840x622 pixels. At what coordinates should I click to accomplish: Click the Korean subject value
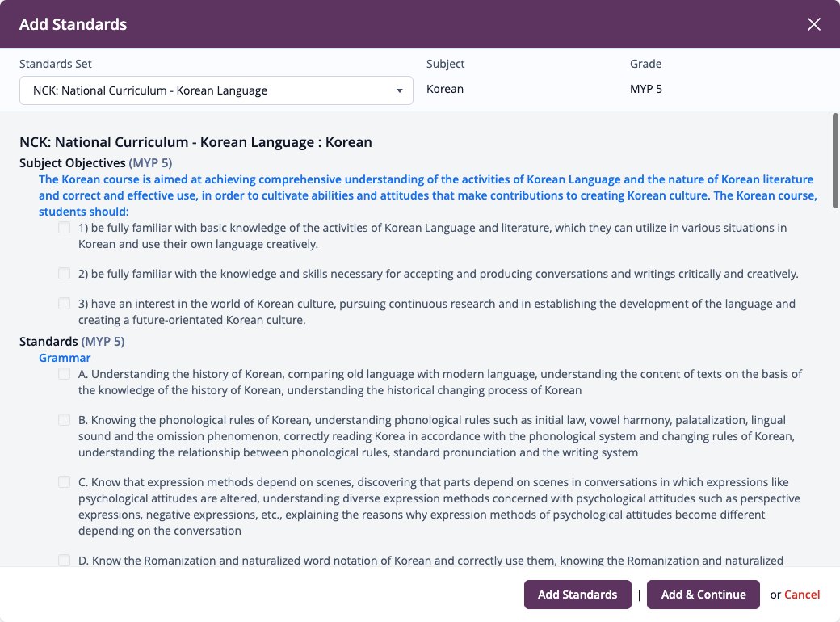click(x=445, y=89)
